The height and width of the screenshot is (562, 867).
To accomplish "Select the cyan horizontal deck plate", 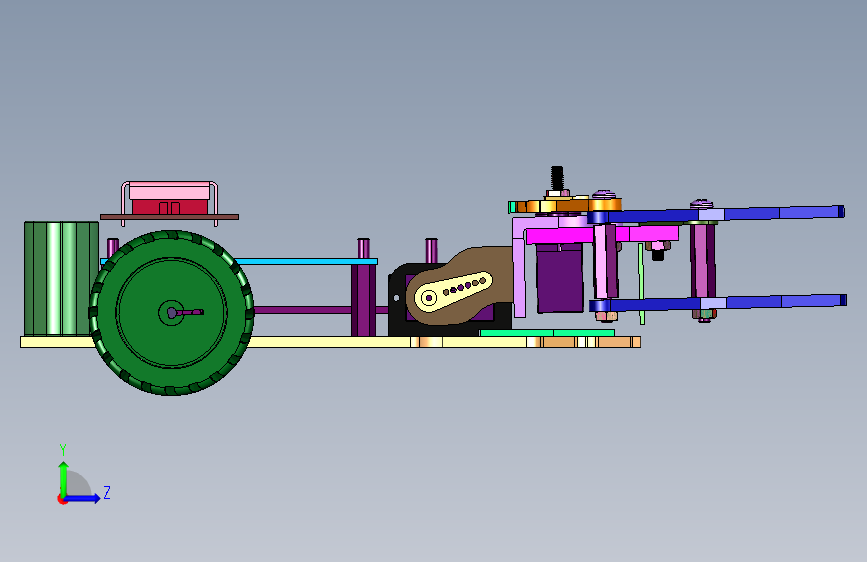I will 307,261.
